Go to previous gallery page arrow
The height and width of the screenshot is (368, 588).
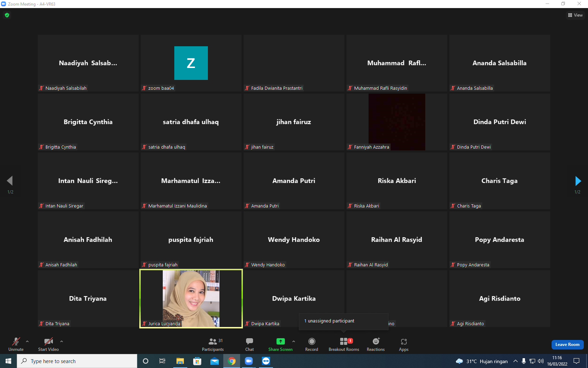click(x=10, y=181)
